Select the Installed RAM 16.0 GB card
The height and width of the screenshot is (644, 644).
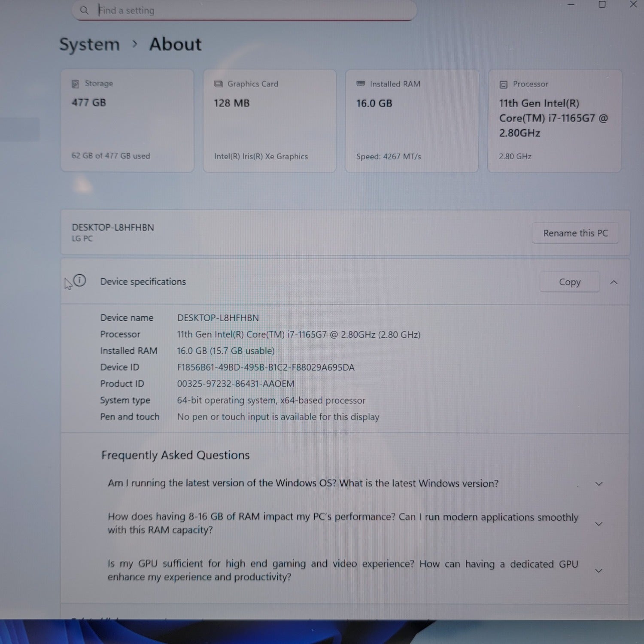pyautogui.click(x=412, y=121)
